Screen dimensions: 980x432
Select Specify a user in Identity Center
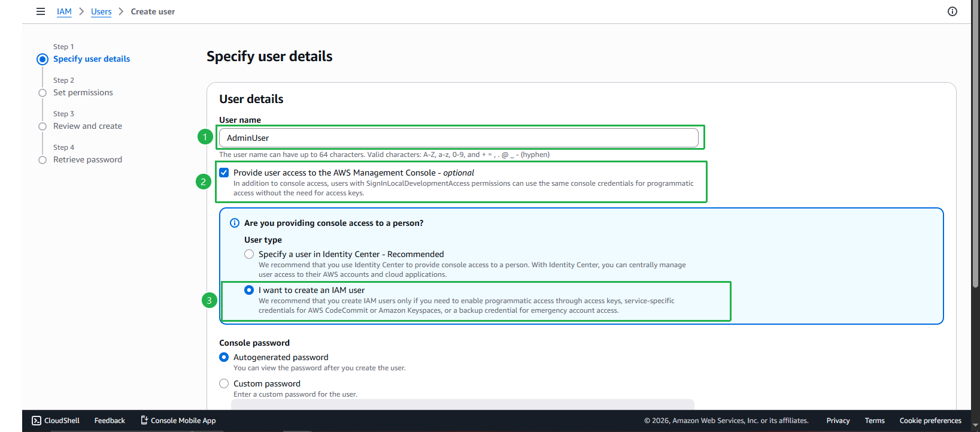[x=249, y=254]
